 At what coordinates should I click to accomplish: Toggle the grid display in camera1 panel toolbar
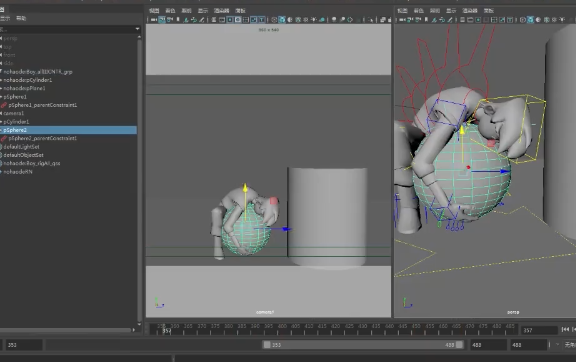coord(214,20)
